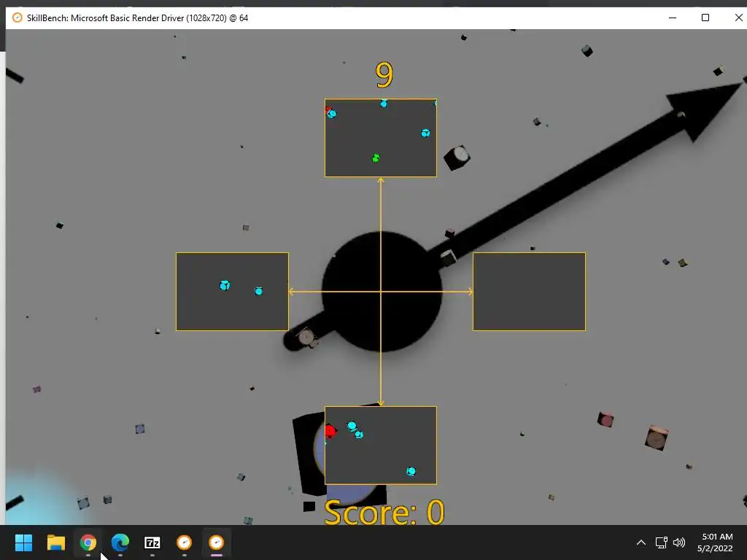Click the left dark target panel

coord(232,292)
